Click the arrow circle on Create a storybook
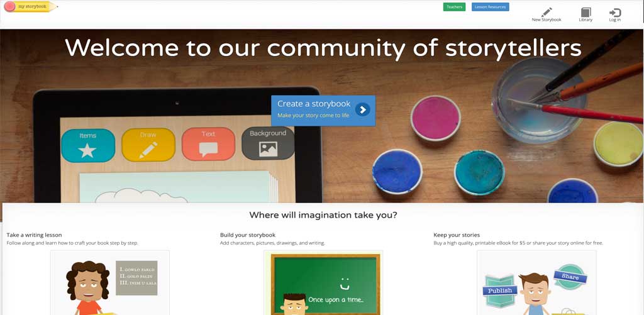Screen dimensions: 644x315 363,109
